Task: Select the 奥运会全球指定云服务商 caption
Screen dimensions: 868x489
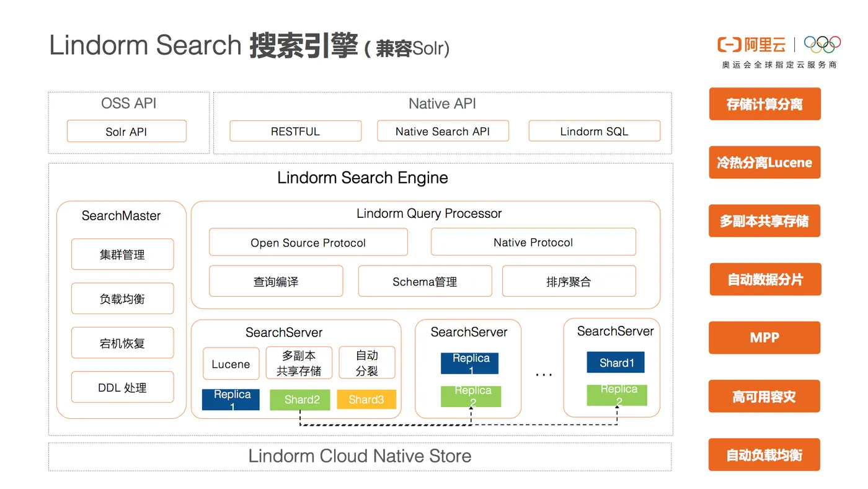Action: pyautogui.click(x=779, y=65)
